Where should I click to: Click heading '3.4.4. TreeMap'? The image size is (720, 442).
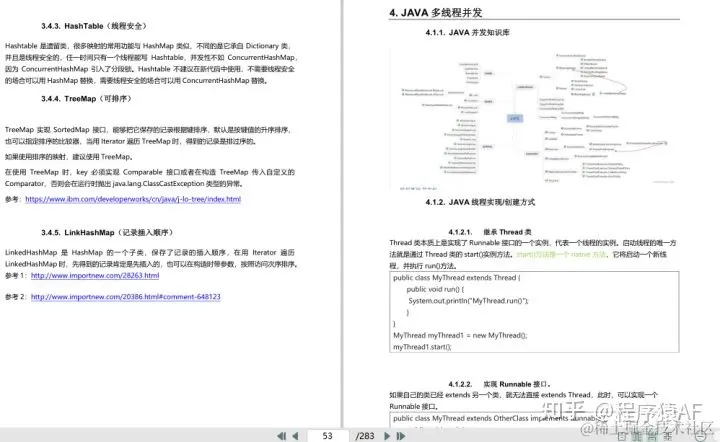pyautogui.click(x=86, y=99)
